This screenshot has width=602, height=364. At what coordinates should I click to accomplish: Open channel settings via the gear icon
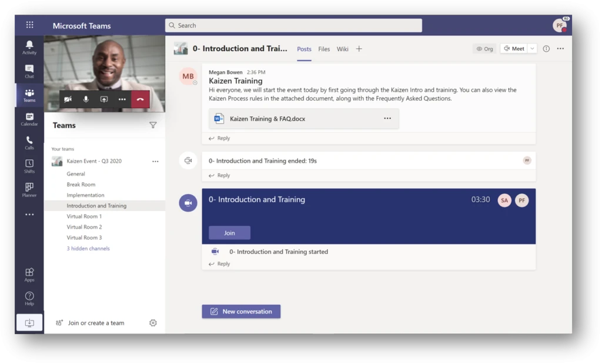click(x=153, y=323)
